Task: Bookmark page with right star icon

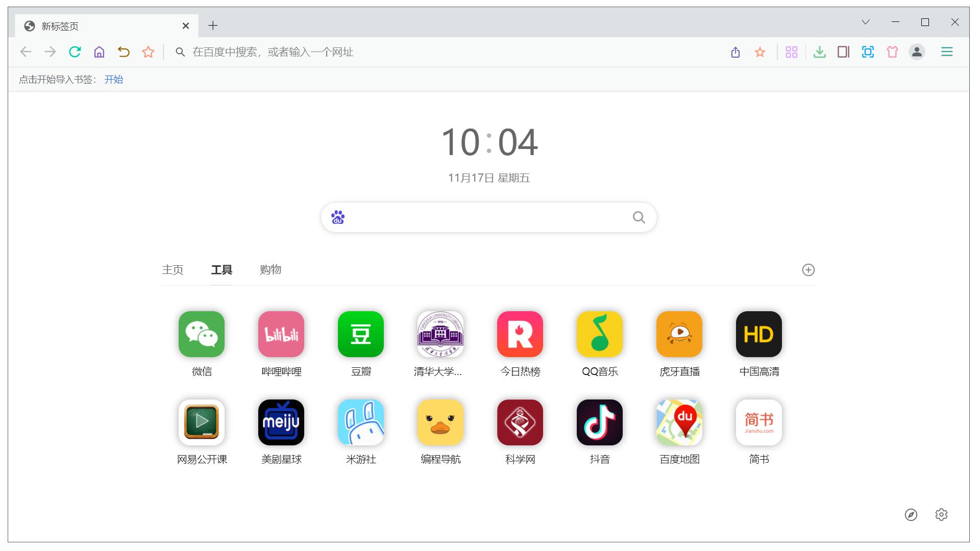Action: [760, 52]
